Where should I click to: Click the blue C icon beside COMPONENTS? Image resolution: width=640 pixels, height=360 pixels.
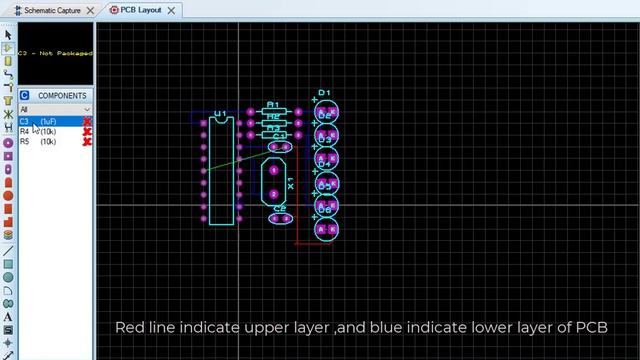click(24, 95)
